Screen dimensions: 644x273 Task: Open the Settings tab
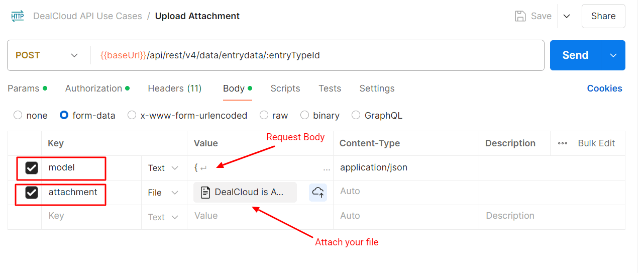[x=377, y=88]
